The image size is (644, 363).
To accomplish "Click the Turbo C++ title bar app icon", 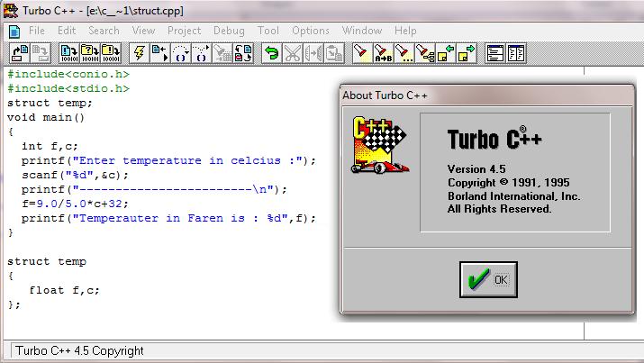I will (x=11, y=10).
